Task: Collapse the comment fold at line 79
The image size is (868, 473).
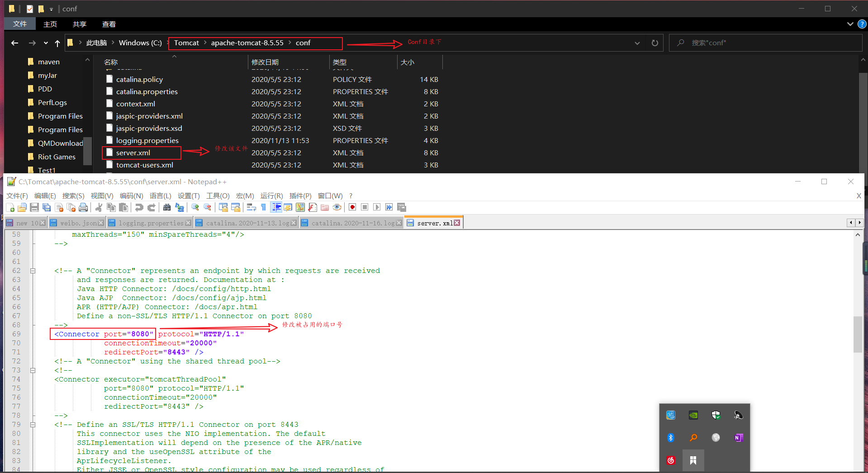Action: [x=33, y=425]
